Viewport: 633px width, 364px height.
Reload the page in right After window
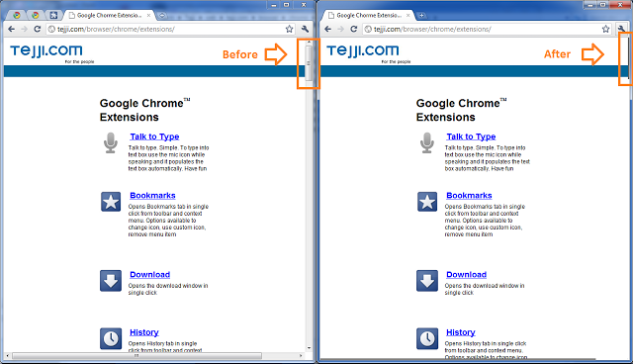354,29
